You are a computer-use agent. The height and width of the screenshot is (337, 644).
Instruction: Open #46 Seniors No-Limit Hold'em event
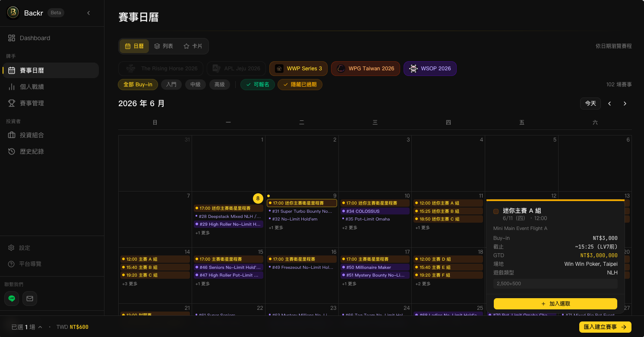tap(228, 267)
